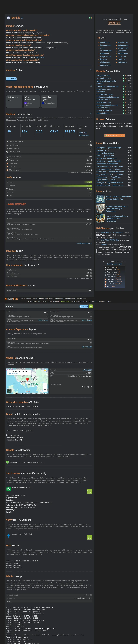
Task: Click the green icon on the essaythinker.com row
Action: click(123, 75)
